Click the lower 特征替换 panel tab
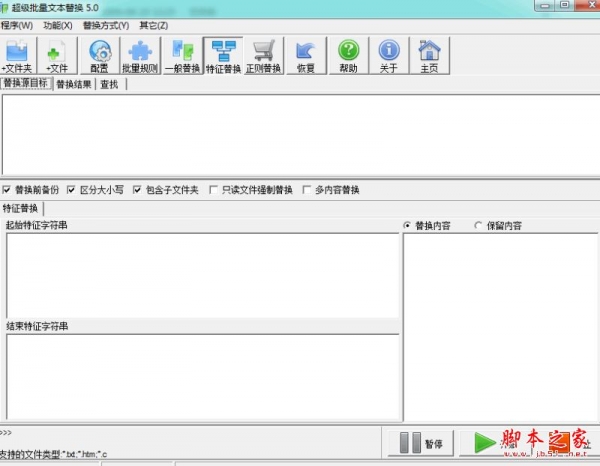 [x=21, y=209]
